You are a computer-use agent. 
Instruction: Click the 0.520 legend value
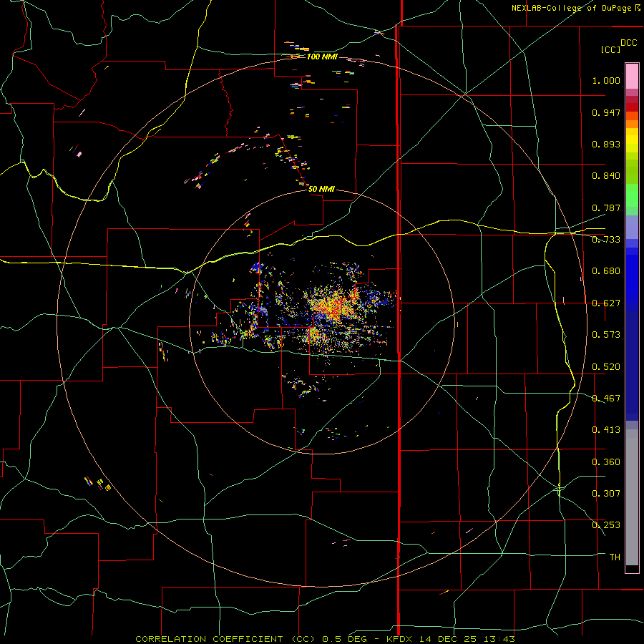click(606, 367)
